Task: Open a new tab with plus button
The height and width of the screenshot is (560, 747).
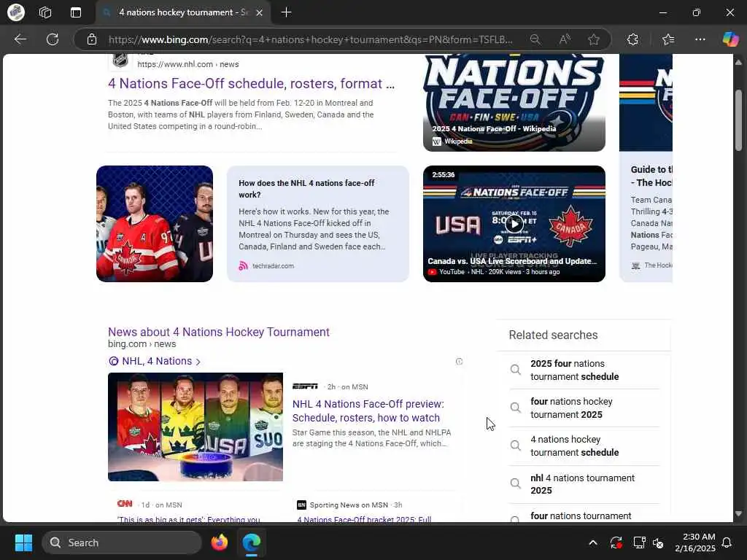Action: coord(286,12)
